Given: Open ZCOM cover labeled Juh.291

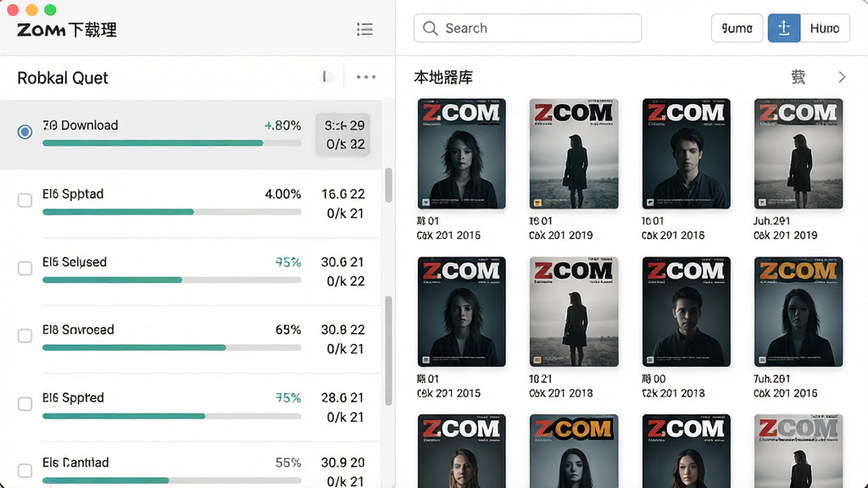Looking at the screenshot, I should click(798, 154).
